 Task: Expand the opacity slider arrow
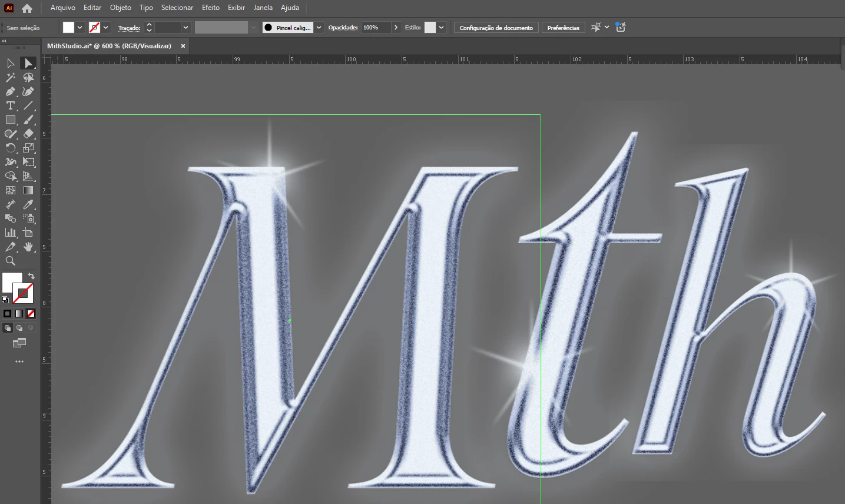(x=396, y=28)
